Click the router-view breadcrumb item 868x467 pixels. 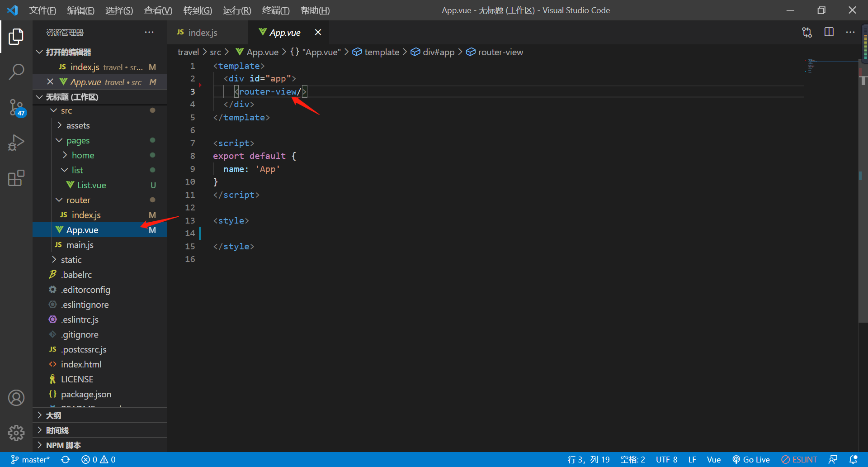tap(495, 52)
